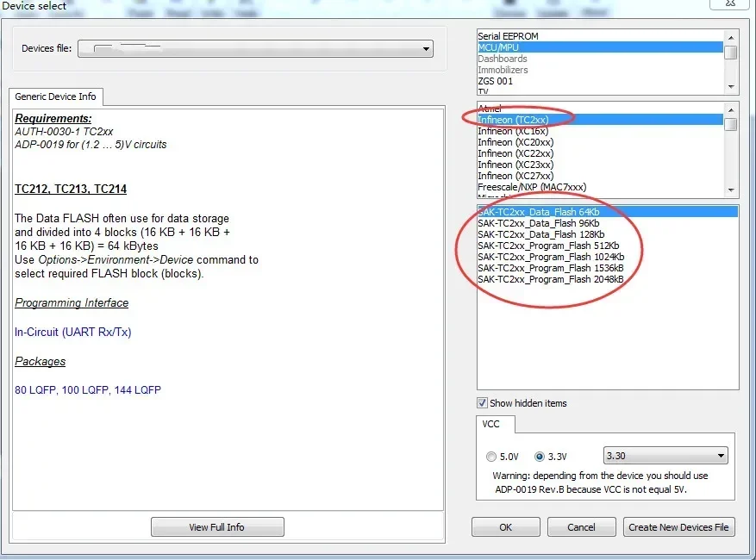Screen dimensions: 756x560
Task: Click manufacturer list scroll-up arrow
Action: pos(731,110)
